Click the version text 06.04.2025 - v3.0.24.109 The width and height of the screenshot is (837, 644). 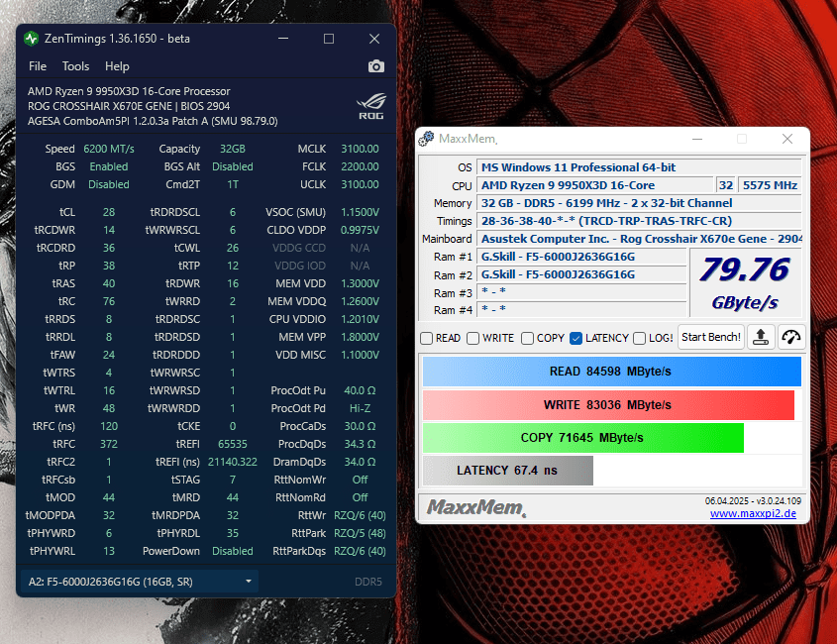coord(753,501)
